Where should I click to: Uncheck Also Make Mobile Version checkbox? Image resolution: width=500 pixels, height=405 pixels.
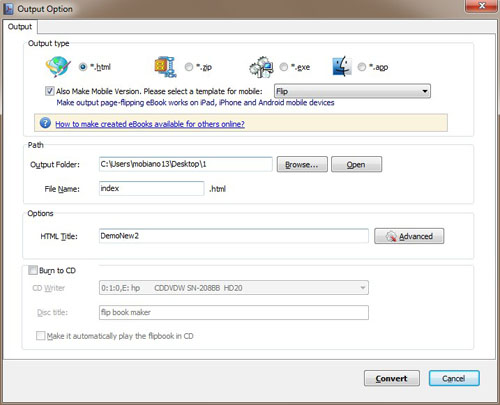50,91
